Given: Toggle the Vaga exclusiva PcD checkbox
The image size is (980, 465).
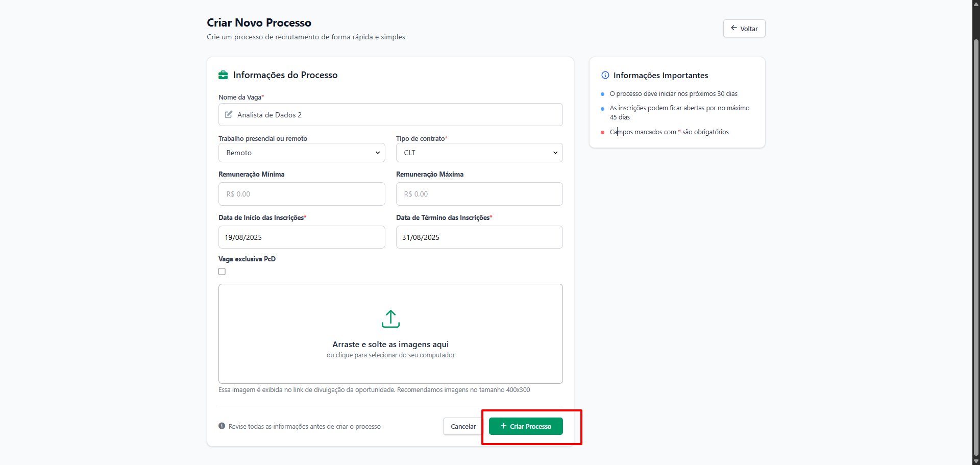Looking at the screenshot, I should click(x=222, y=272).
